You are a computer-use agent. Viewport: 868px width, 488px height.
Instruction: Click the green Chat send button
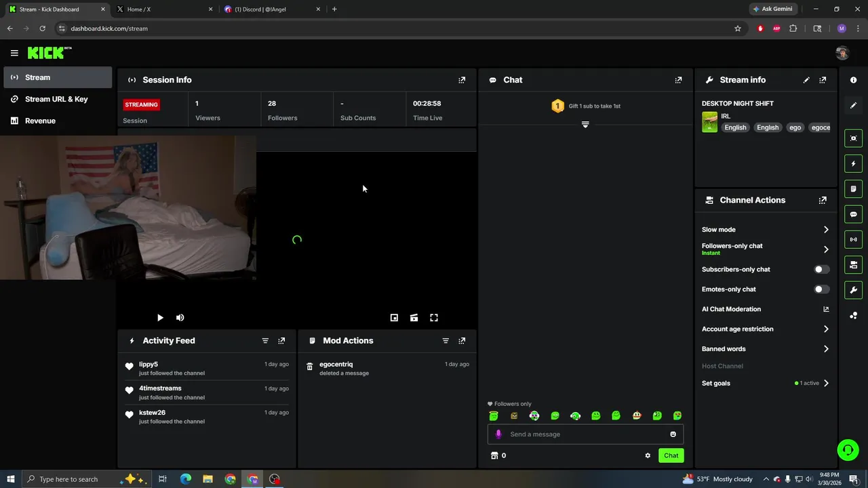point(671,455)
